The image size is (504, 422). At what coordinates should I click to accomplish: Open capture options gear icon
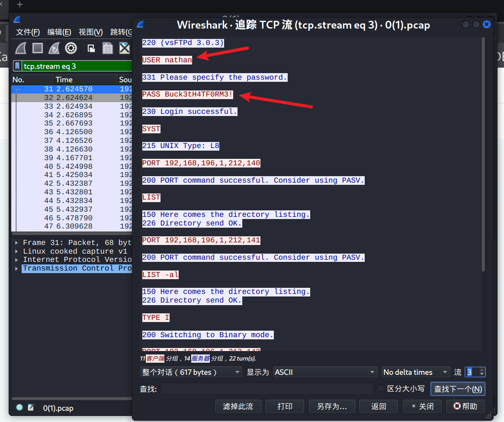pyautogui.click(x=71, y=48)
